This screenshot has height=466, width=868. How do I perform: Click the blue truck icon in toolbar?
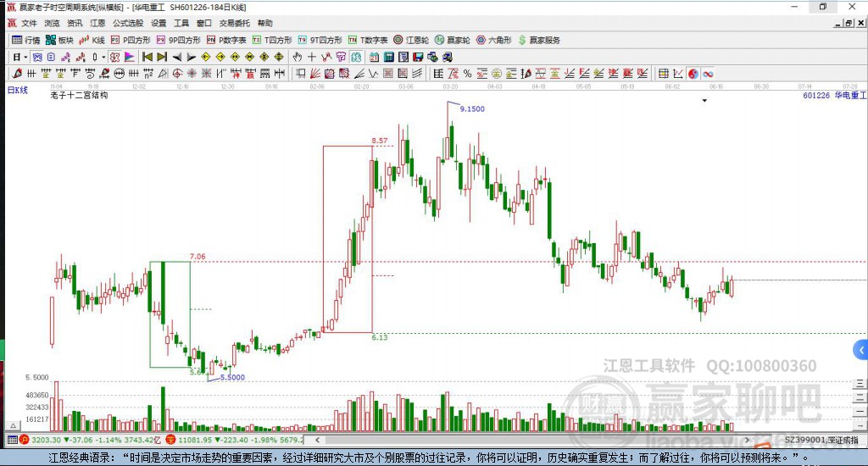[448, 57]
